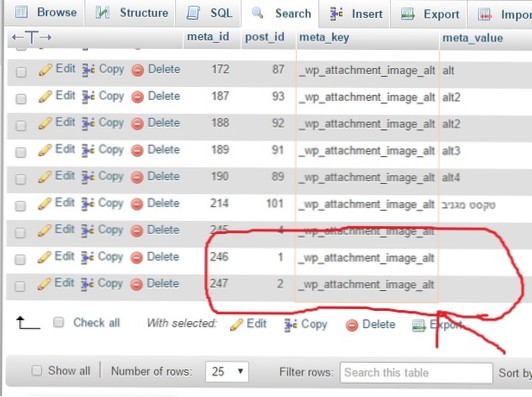Tick checkbox for meta_id 172 row
The height and width of the screenshot is (397, 532).
pyautogui.click(x=21, y=72)
